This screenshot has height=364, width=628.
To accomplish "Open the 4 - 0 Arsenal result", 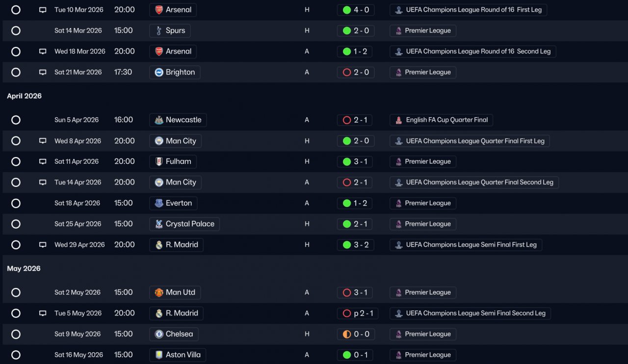I will coord(356,10).
